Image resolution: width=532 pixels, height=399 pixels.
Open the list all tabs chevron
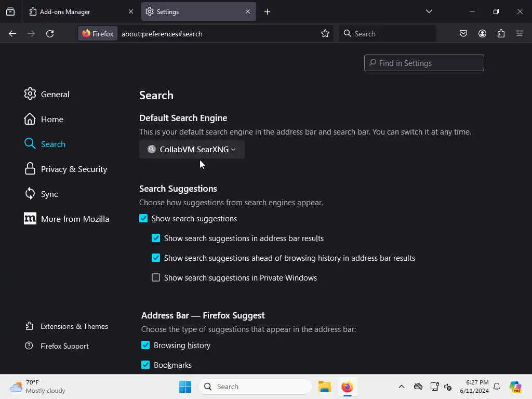[429, 11]
